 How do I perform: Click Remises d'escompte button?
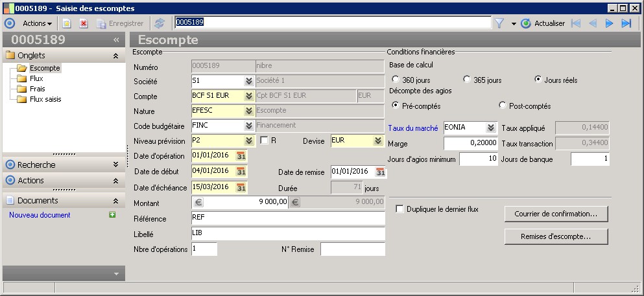(556, 237)
